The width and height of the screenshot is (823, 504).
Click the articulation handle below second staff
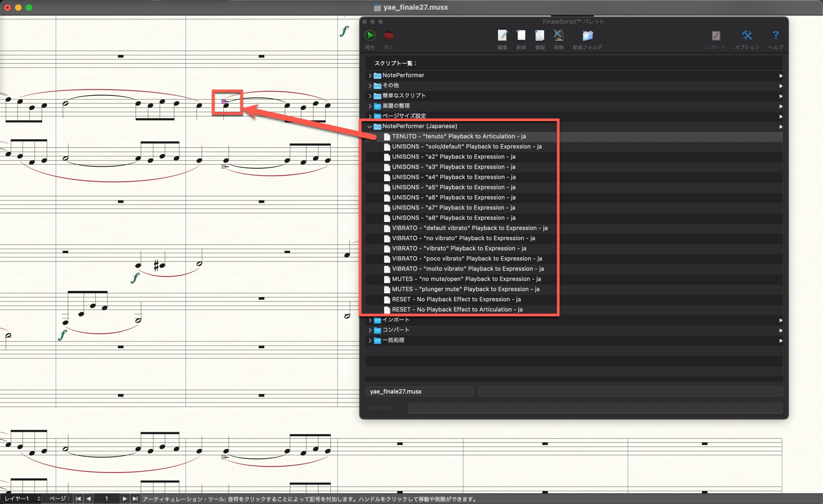224,166
